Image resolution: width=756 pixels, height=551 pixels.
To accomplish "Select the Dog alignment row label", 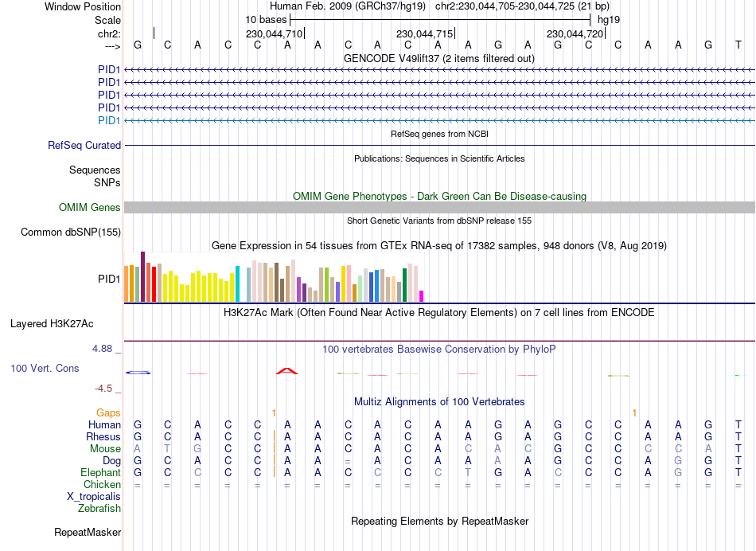I will 111,461.
